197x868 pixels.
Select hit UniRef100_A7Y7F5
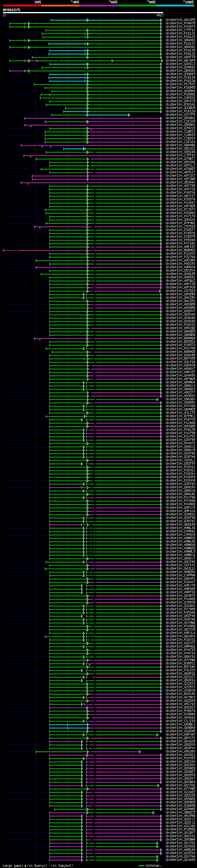(180, 115)
